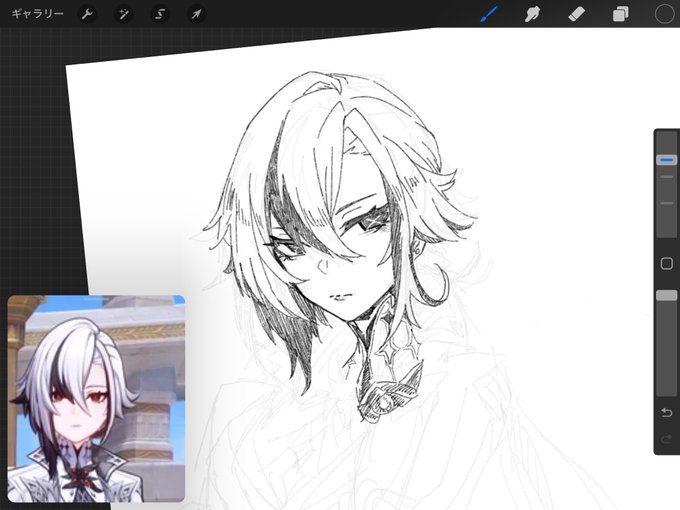Viewport: 680px width, 510px height.
Task: Open the active color picker circle
Action: (x=664, y=14)
